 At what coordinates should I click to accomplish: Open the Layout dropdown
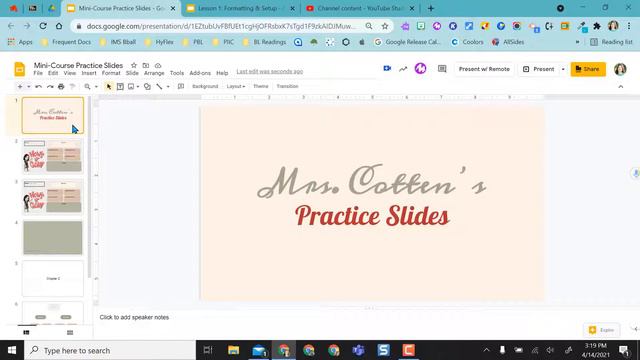click(x=236, y=87)
